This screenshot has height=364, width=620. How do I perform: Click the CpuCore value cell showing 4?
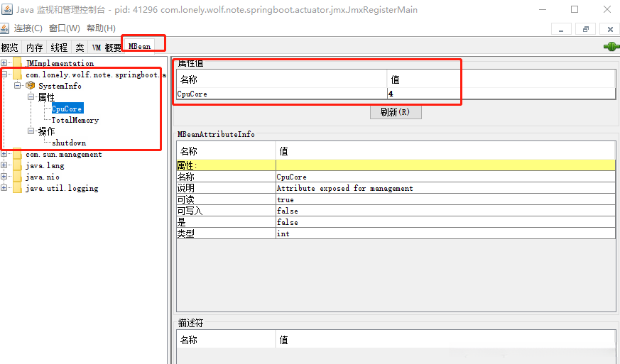tap(501, 94)
